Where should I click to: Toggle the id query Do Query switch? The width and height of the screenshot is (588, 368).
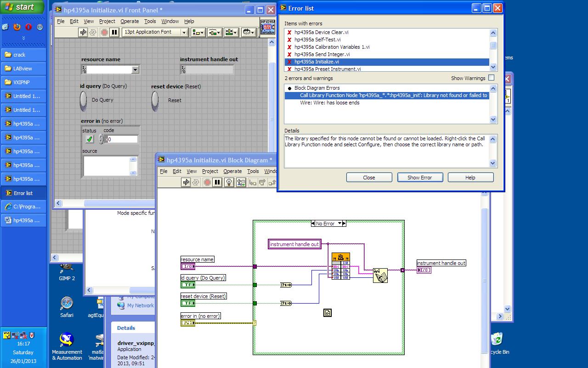point(83,100)
